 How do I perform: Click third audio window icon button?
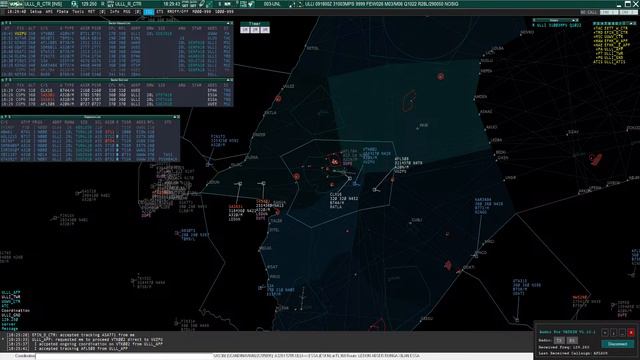pos(622,333)
